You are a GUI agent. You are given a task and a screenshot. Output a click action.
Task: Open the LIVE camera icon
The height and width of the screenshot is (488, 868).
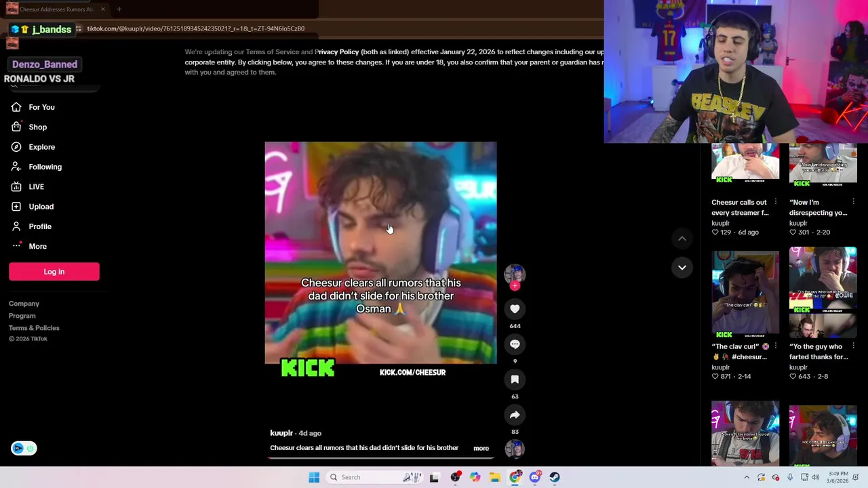tap(16, 186)
